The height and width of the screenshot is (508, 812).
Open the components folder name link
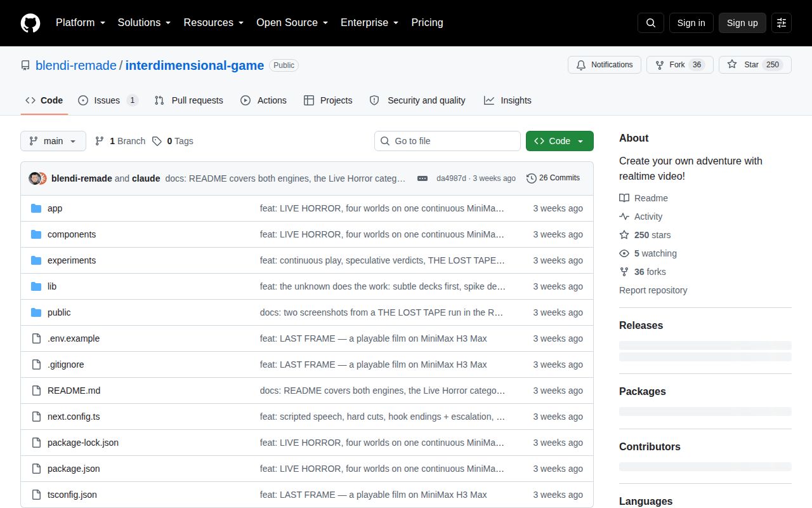72,234
